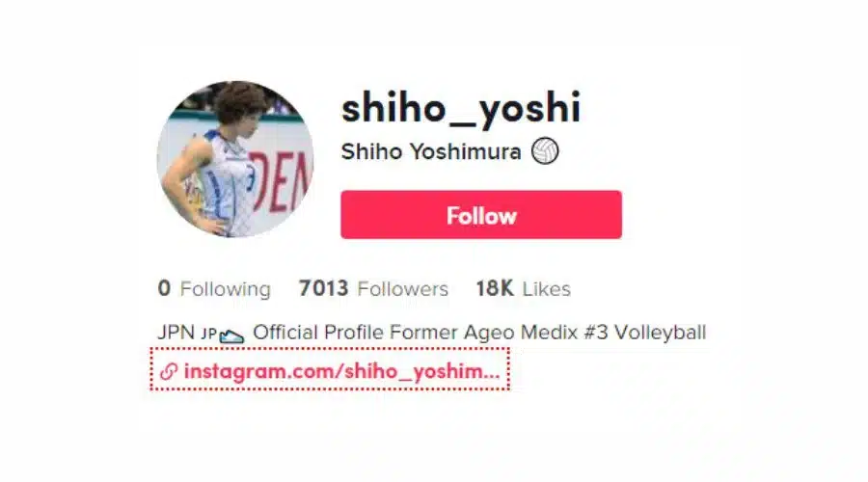Click the volleyball emoji beside Shiho Yoshimura
The width and height of the screenshot is (868, 482).
pyautogui.click(x=545, y=151)
